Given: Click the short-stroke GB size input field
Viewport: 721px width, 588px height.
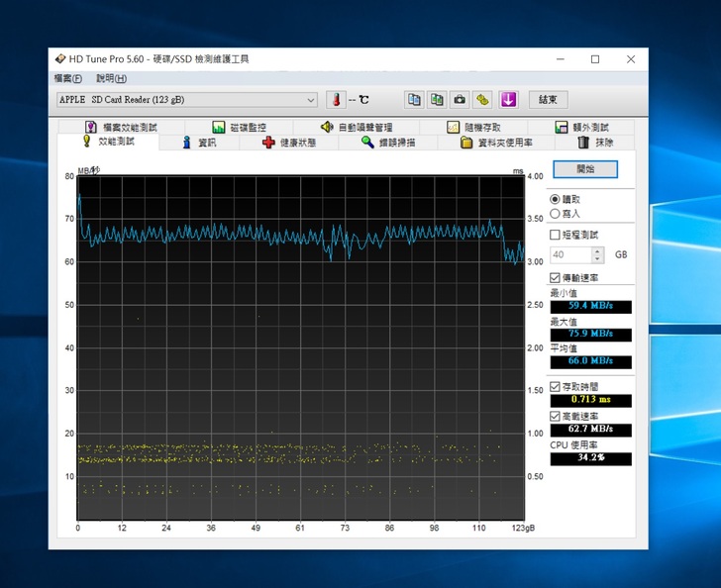Looking at the screenshot, I should pyautogui.click(x=570, y=254).
